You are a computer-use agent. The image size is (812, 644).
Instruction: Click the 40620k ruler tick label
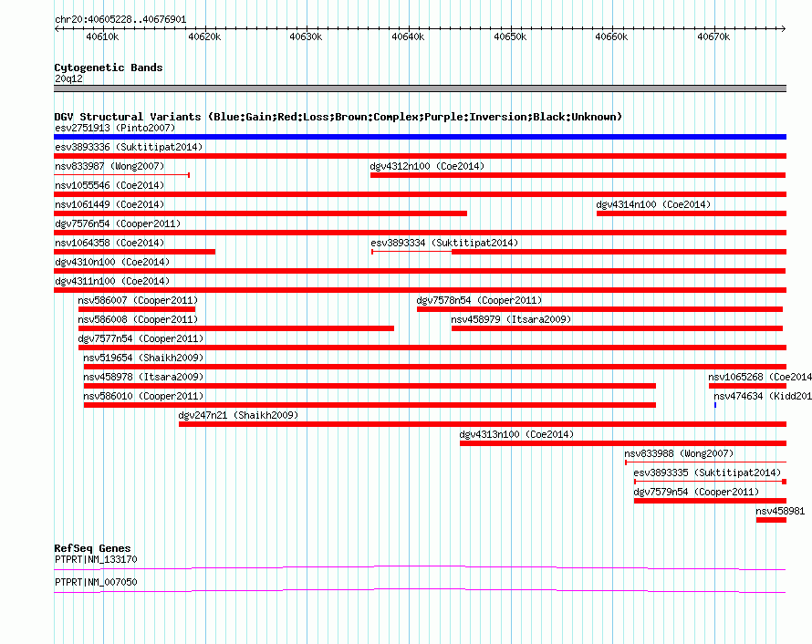point(204,36)
